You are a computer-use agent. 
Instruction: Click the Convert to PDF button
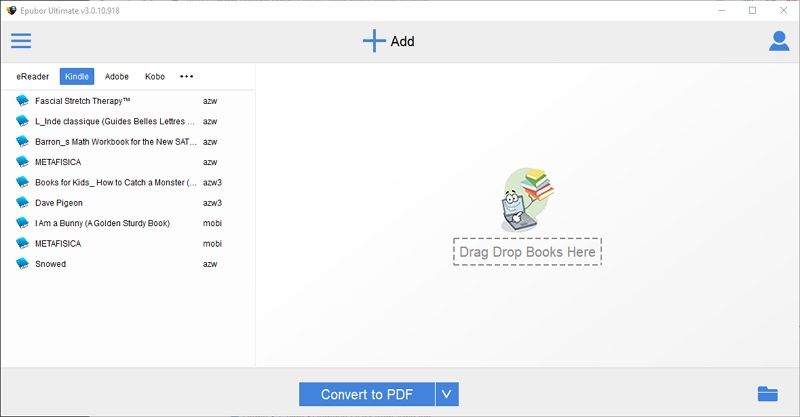[x=367, y=395]
